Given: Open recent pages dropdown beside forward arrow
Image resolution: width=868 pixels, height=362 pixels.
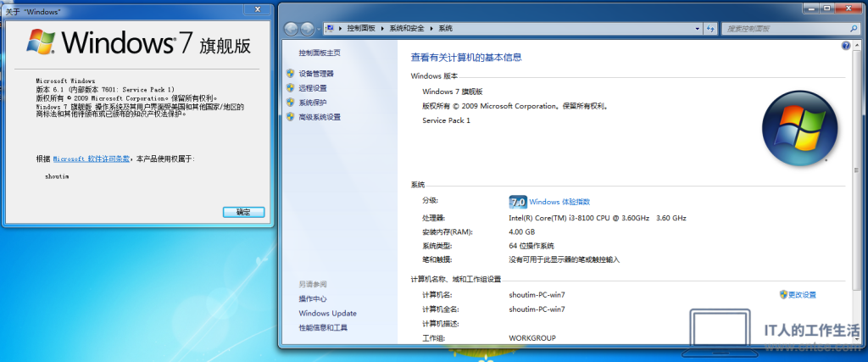Looking at the screenshot, I should [319, 29].
